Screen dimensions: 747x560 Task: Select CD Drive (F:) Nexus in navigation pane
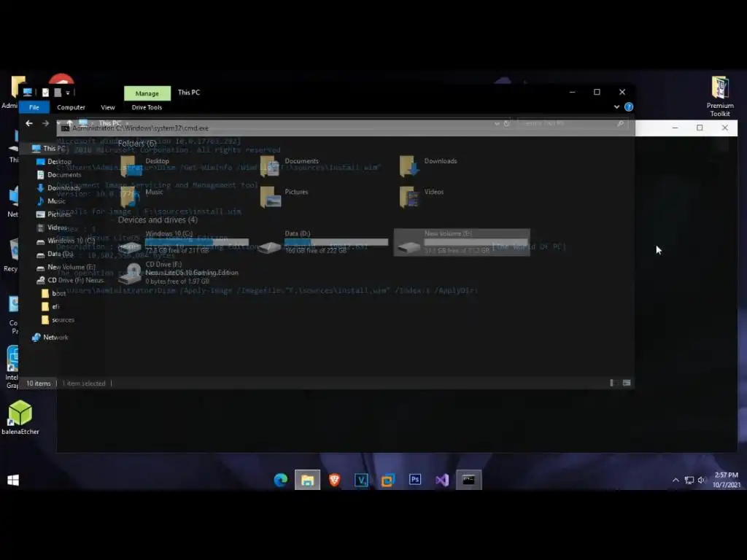point(70,281)
